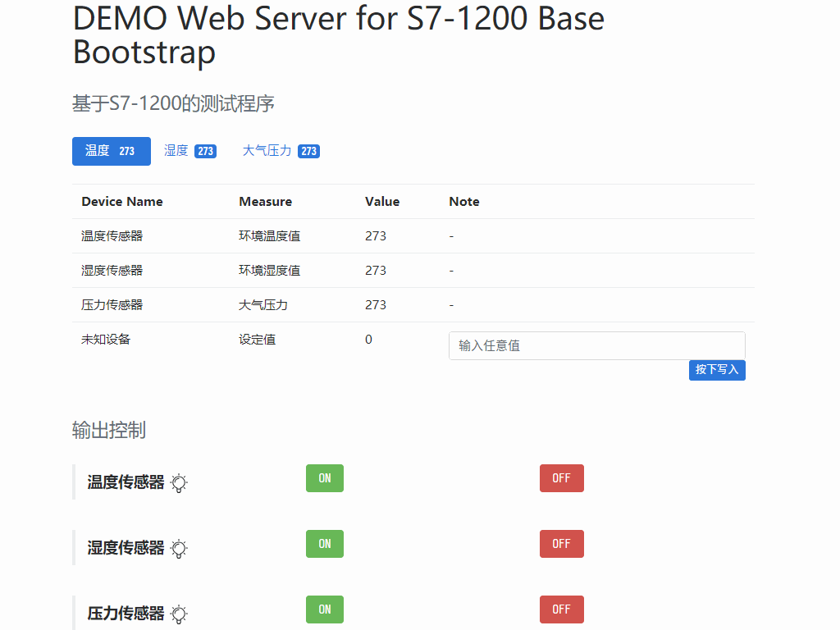Viewport: 840px width, 630px height.
Task: Turn OFF the 温度传感器 output
Action: pos(561,478)
